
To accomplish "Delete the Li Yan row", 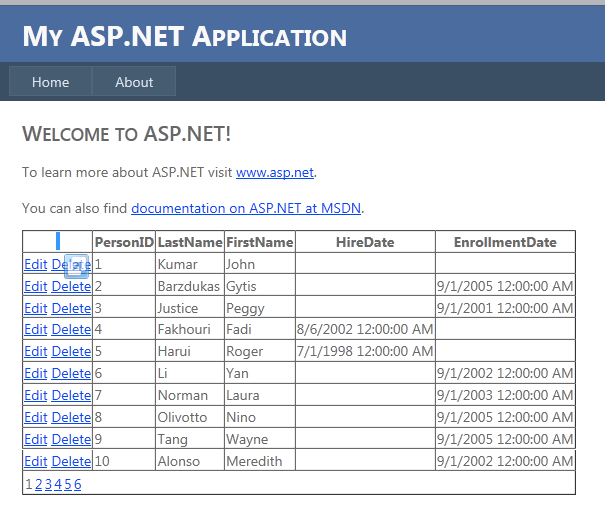I will pos(71,373).
